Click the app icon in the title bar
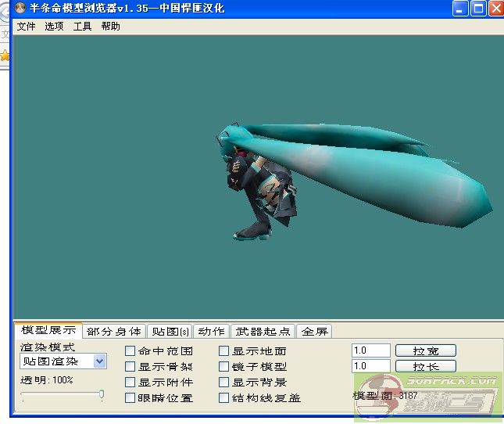Viewport: 504px width, 424px height. point(20,9)
